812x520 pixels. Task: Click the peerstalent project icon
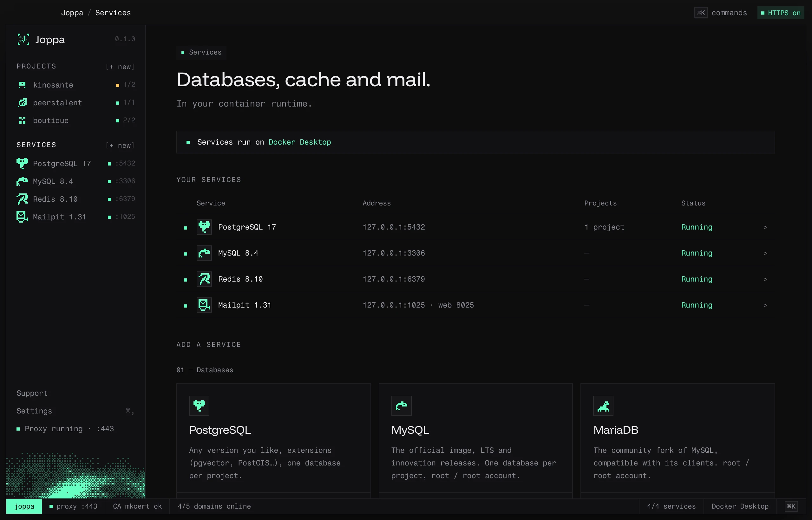pyautogui.click(x=22, y=103)
